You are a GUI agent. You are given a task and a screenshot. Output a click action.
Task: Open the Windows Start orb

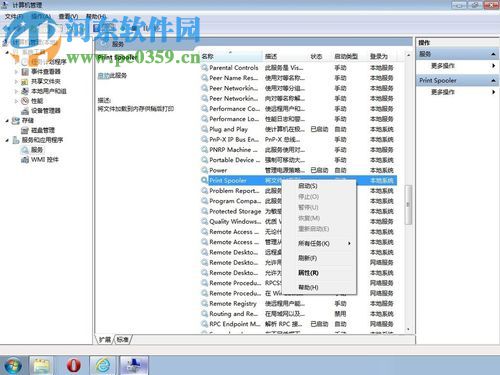tap(13, 365)
